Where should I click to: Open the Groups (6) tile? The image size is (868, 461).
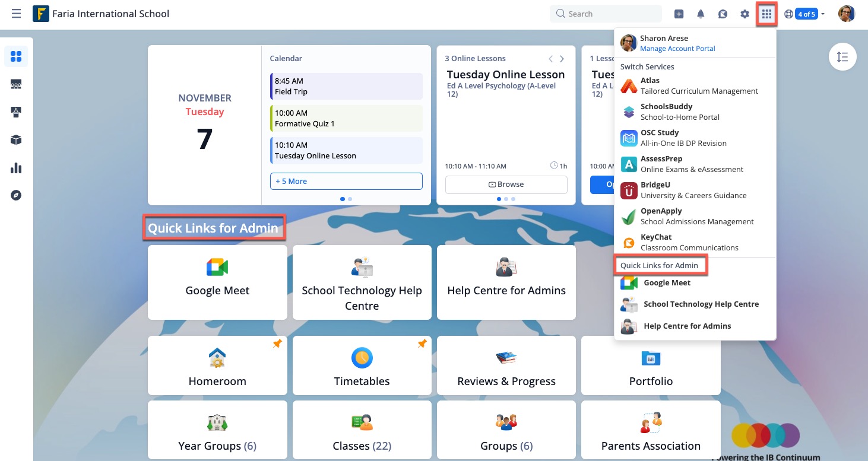(506, 430)
